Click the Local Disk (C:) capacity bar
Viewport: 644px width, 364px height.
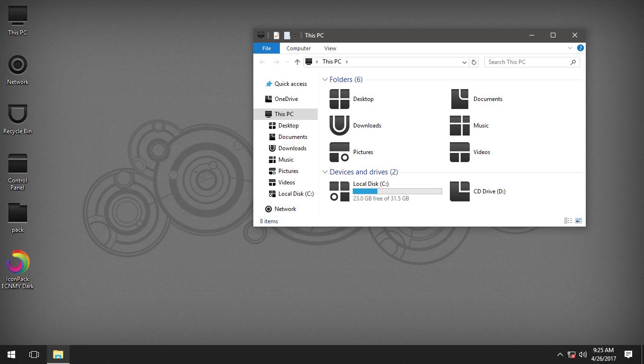(397, 191)
